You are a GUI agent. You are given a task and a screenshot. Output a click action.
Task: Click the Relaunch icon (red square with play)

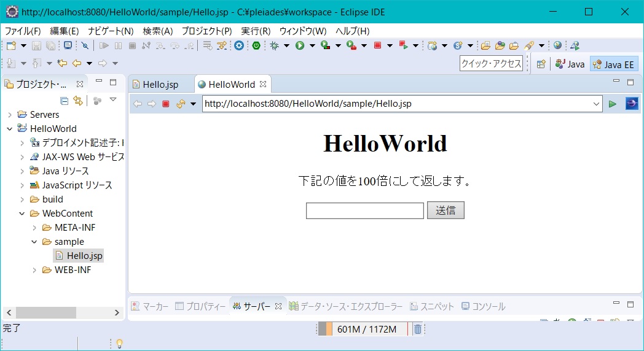[403, 45]
